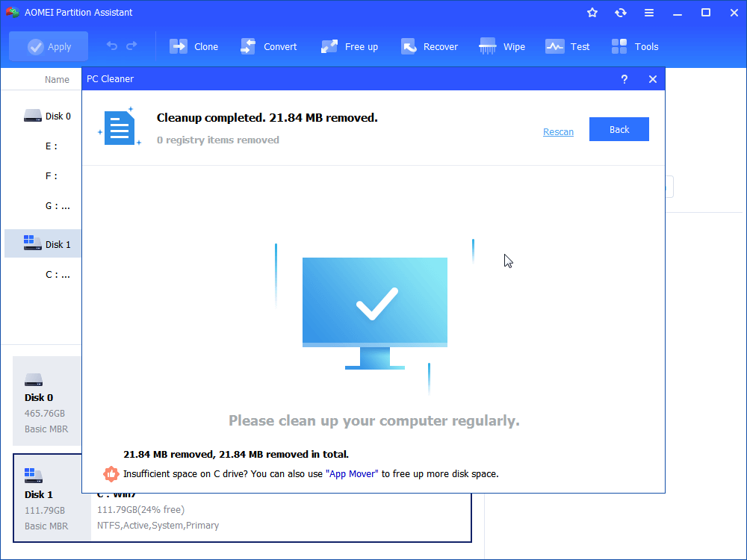Image resolution: width=747 pixels, height=560 pixels.
Task: Select the C: partition in the sidebar
Action: click(x=58, y=274)
